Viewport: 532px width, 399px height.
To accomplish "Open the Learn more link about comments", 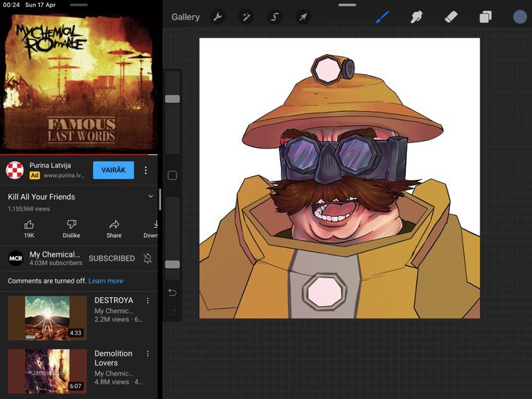I will point(106,281).
